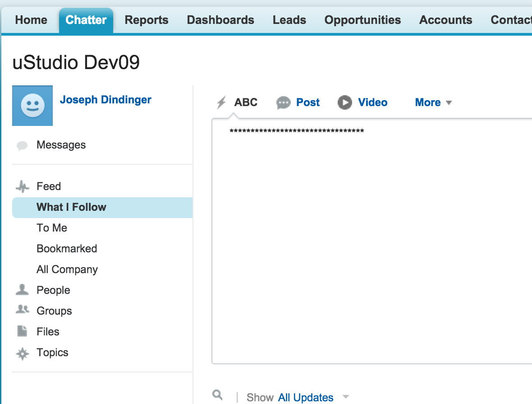Viewport: 532px width, 404px height.
Task: Click the People person icon
Action: (x=23, y=290)
